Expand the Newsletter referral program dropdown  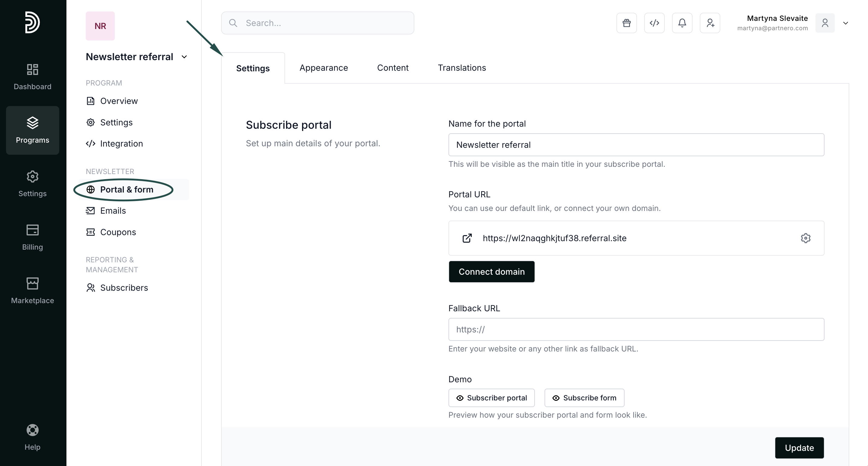(184, 57)
